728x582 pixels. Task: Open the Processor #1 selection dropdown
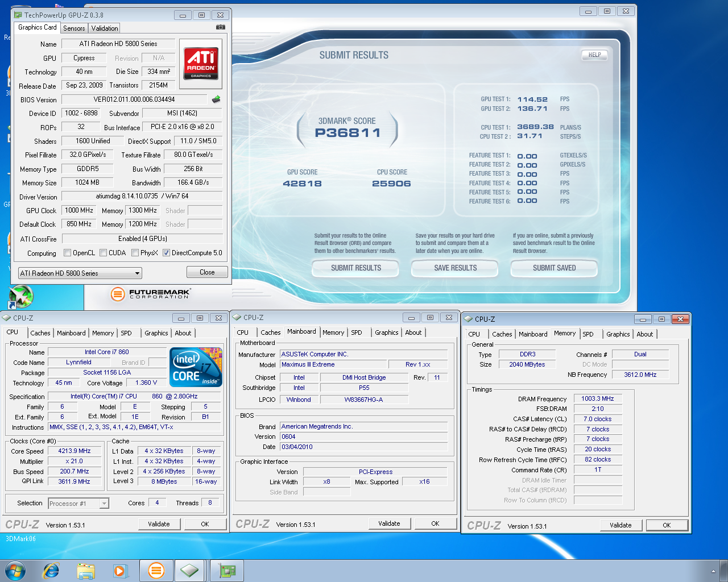click(78, 504)
